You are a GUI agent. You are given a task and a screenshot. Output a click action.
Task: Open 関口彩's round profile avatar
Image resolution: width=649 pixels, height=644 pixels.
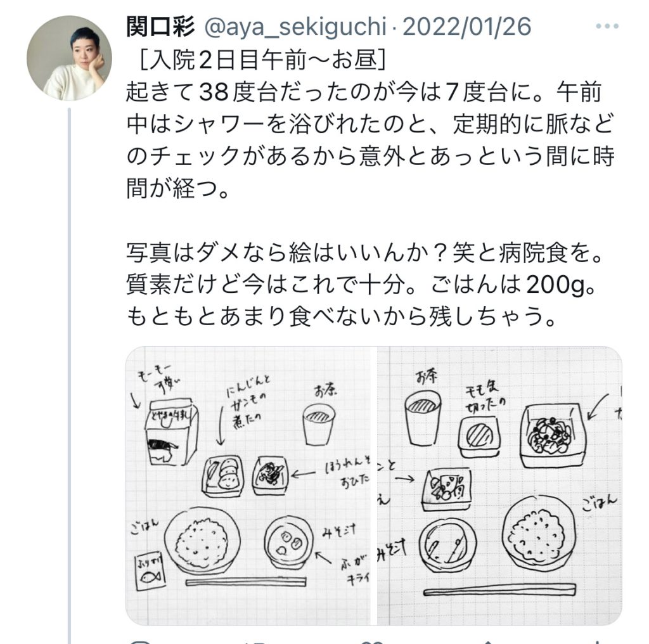69,58
